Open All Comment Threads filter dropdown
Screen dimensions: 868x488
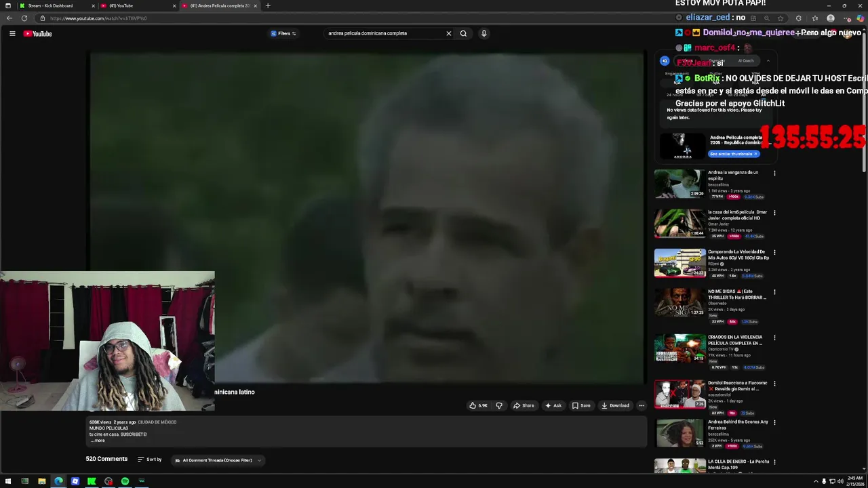click(218, 460)
